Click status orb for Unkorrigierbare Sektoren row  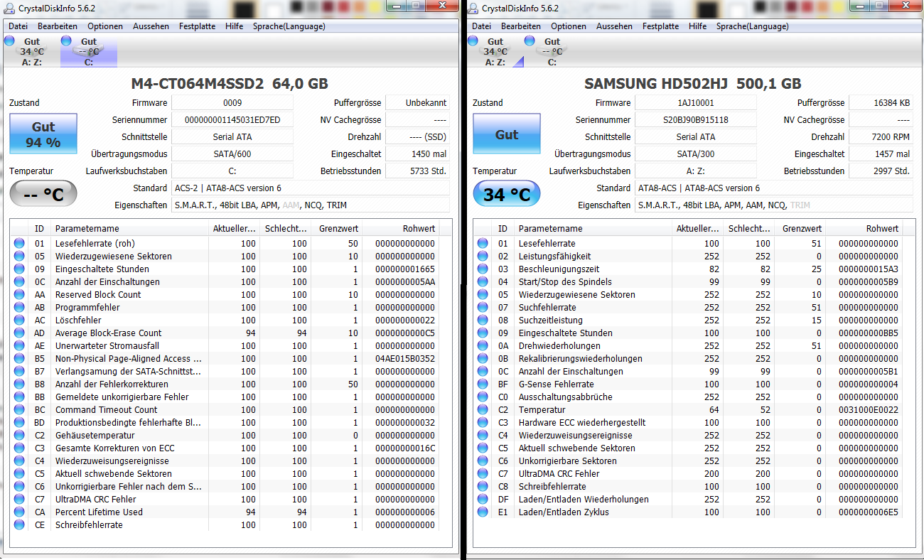tap(483, 461)
